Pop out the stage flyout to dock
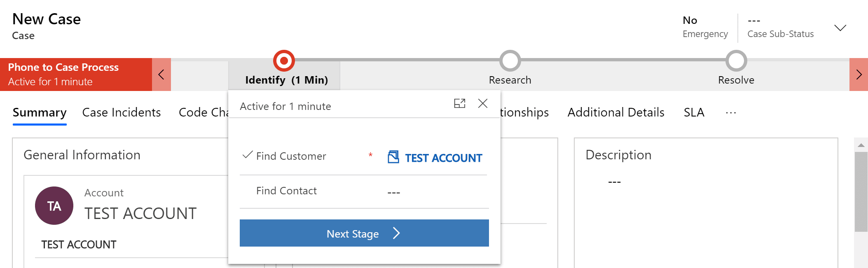Screen dimensions: 868x268 coord(459,103)
